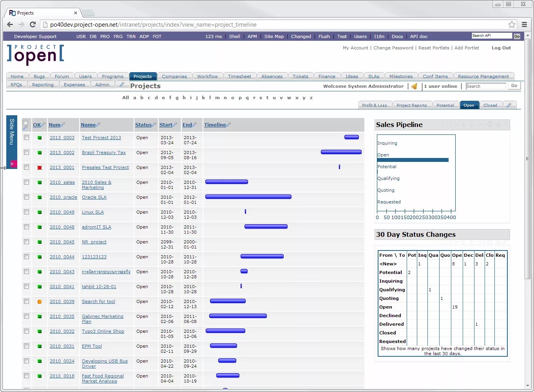Click the Change Password link
The width and height of the screenshot is (534, 392).
coord(393,48)
